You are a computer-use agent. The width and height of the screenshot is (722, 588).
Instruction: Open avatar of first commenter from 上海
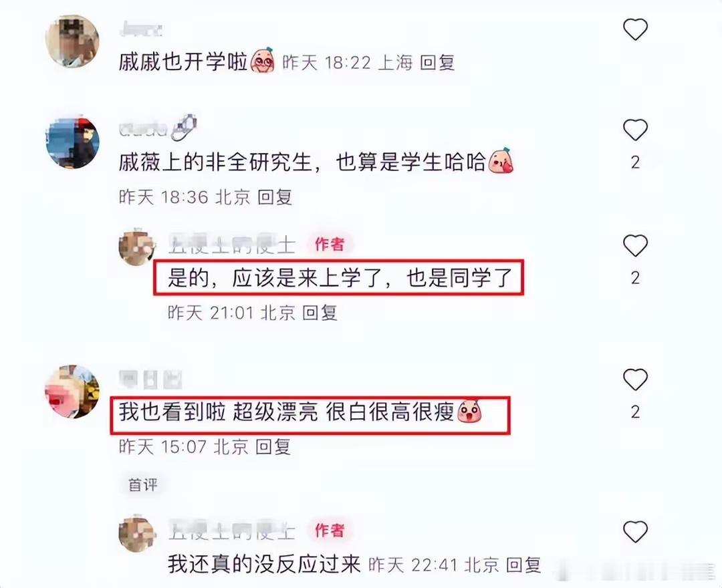click(72, 41)
